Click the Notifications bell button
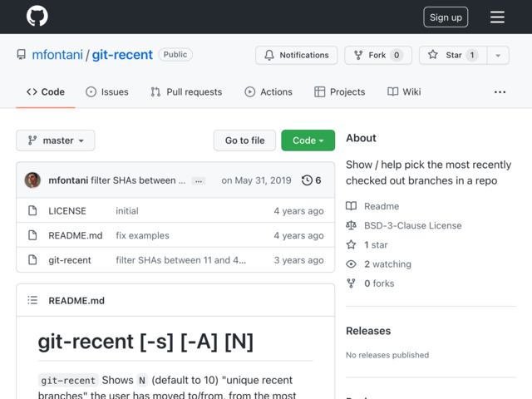This screenshot has height=399, width=532. [x=297, y=55]
